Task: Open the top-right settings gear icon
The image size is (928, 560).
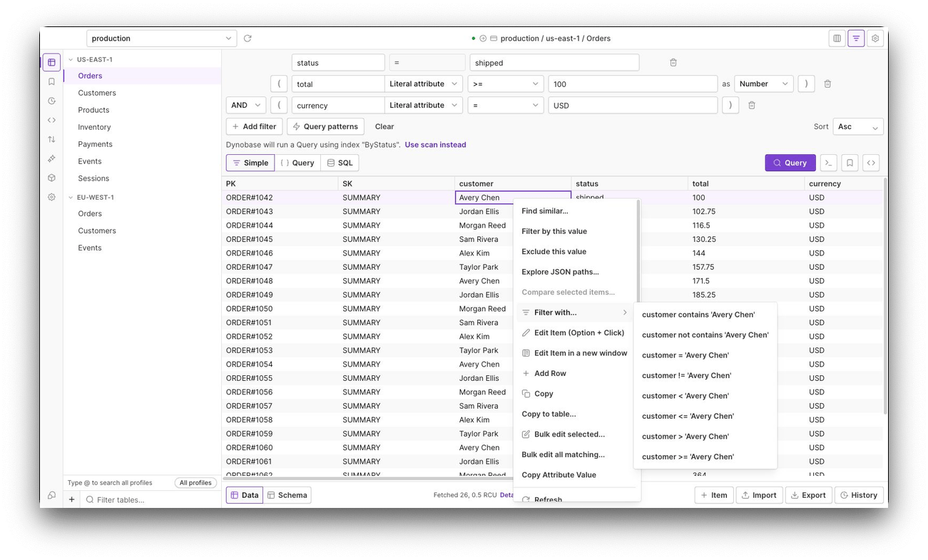Action: tap(875, 39)
